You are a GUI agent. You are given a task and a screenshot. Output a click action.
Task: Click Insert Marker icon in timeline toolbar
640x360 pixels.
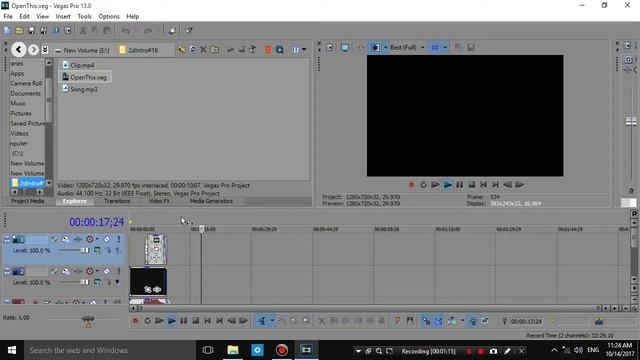point(398,321)
